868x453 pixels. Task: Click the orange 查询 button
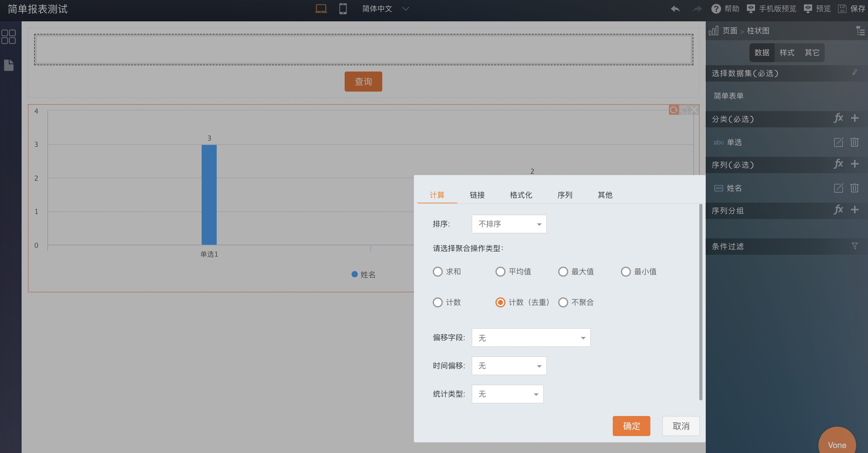363,82
